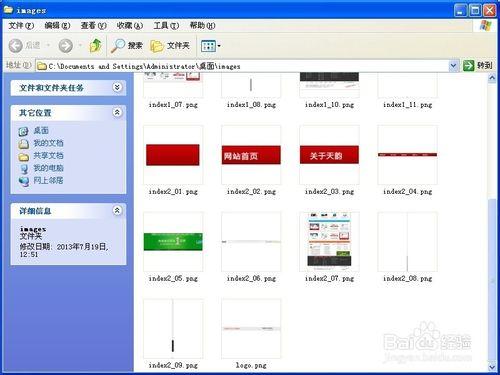Select the index1_07.png thumbnail

[x=173, y=85]
